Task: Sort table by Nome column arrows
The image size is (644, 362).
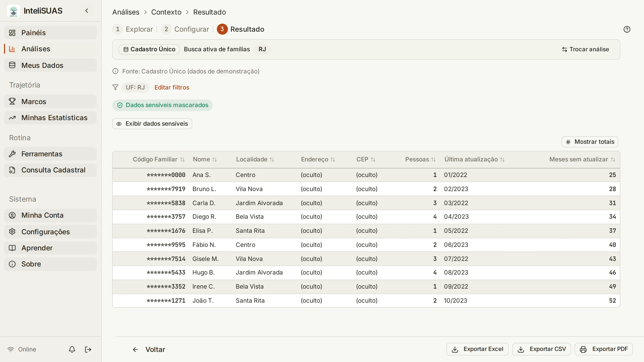Action: click(215, 160)
